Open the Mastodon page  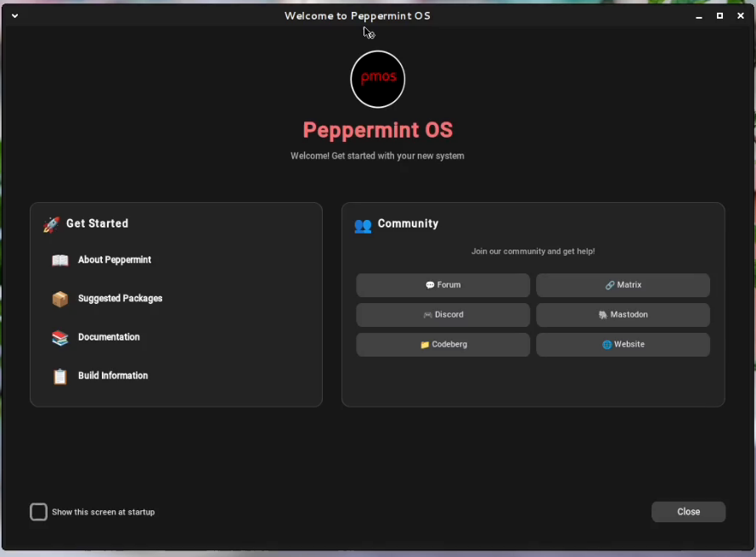(x=623, y=315)
